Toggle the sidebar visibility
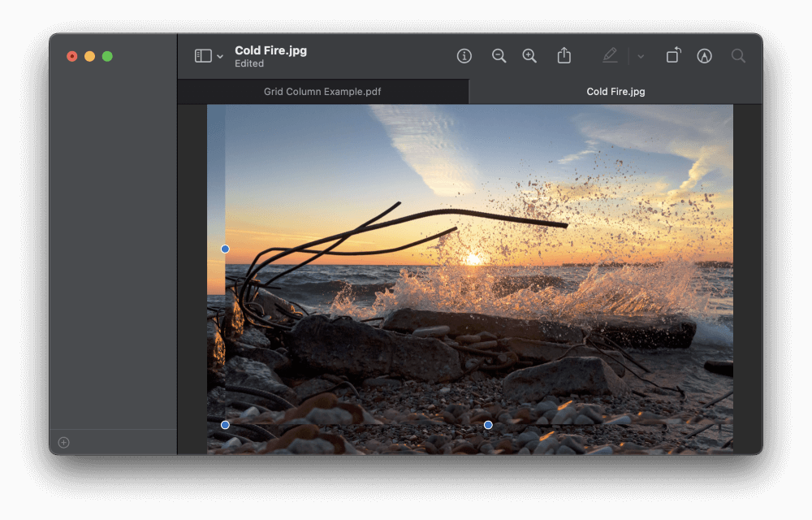 pos(202,54)
